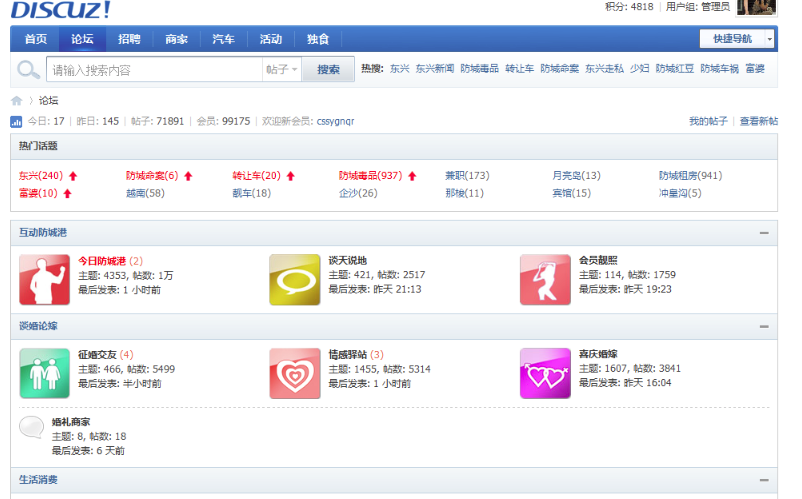
Task: Open the 独食 nav tab
Action: point(318,39)
